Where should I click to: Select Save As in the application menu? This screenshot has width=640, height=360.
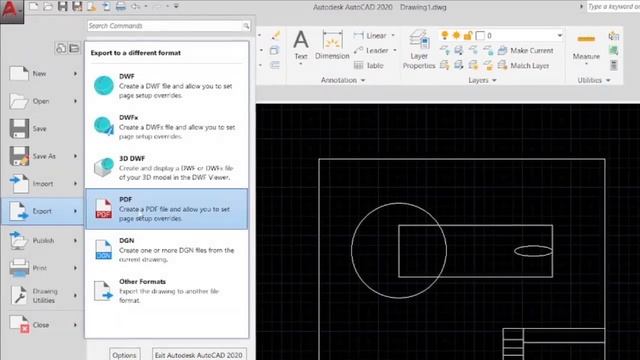pyautogui.click(x=42, y=156)
